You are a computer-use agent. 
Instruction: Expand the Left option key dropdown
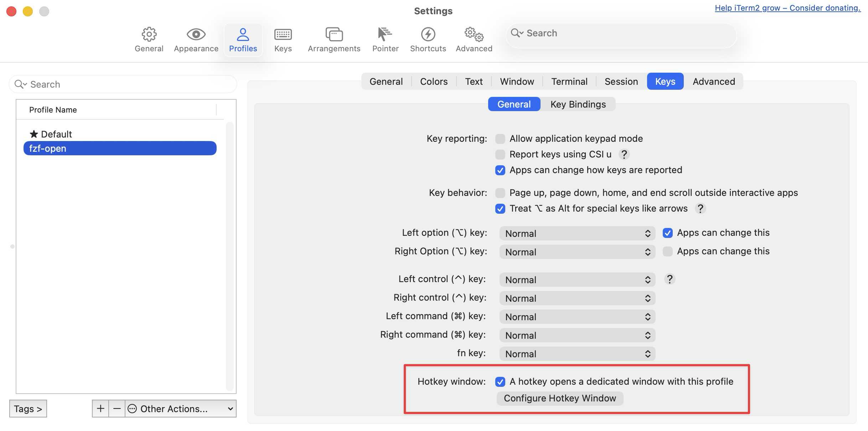(x=577, y=234)
